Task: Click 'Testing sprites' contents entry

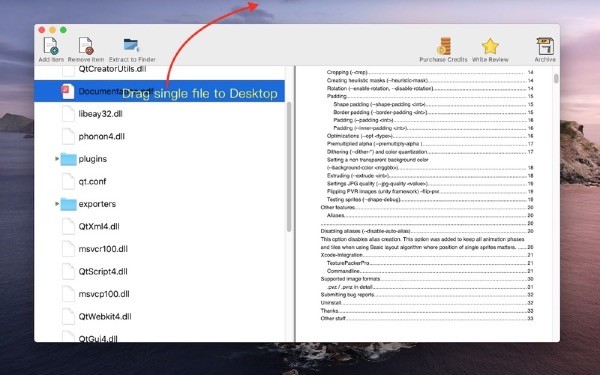Action: tap(364, 199)
